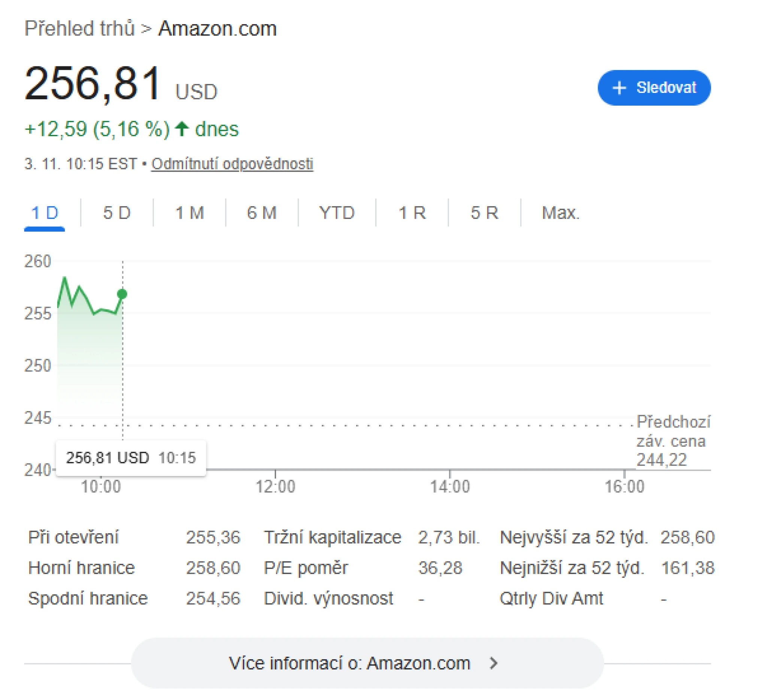Click the green dot marker on chart line
767x700 pixels.
(x=122, y=294)
